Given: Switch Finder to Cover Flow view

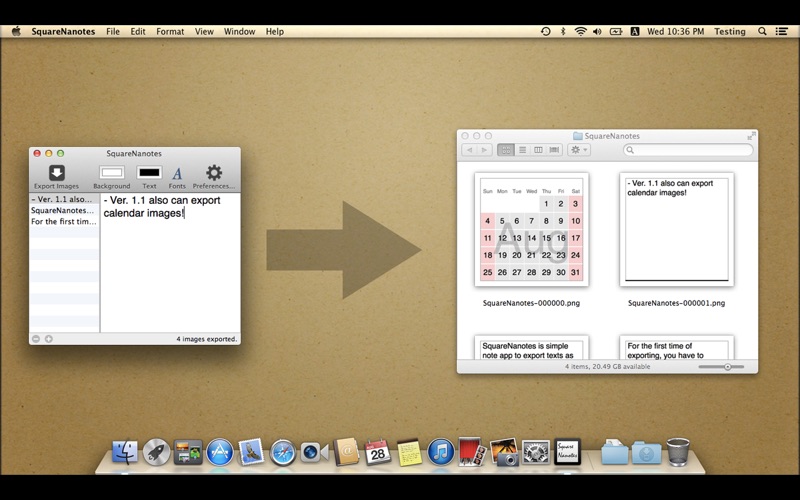Looking at the screenshot, I should click(554, 149).
